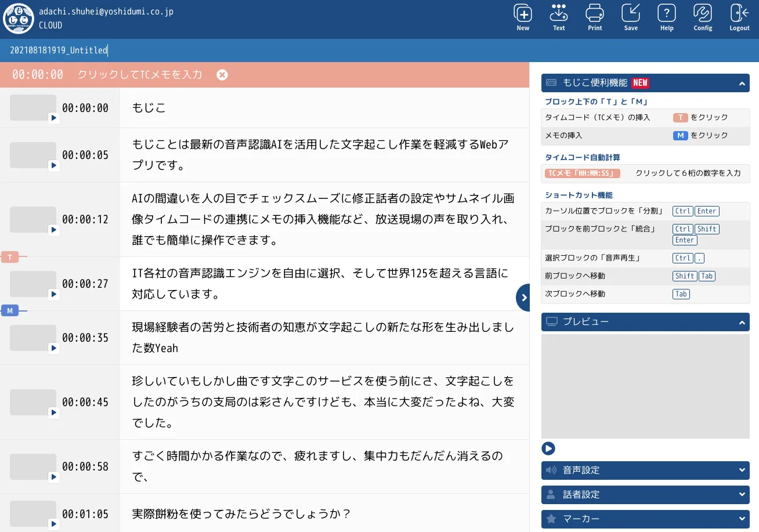Click the Mojiko logo in header
The image size is (759, 532).
[x=19, y=19]
